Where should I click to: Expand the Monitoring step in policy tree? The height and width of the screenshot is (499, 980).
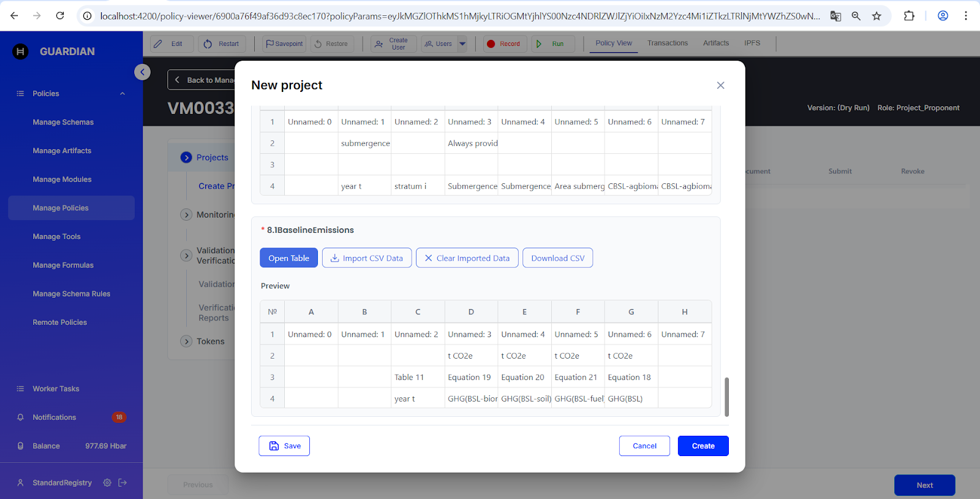point(187,215)
